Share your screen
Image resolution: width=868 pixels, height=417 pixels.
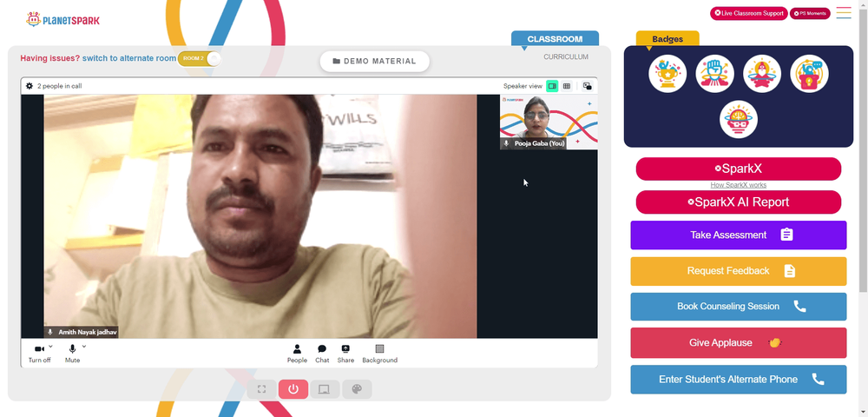tap(345, 354)
